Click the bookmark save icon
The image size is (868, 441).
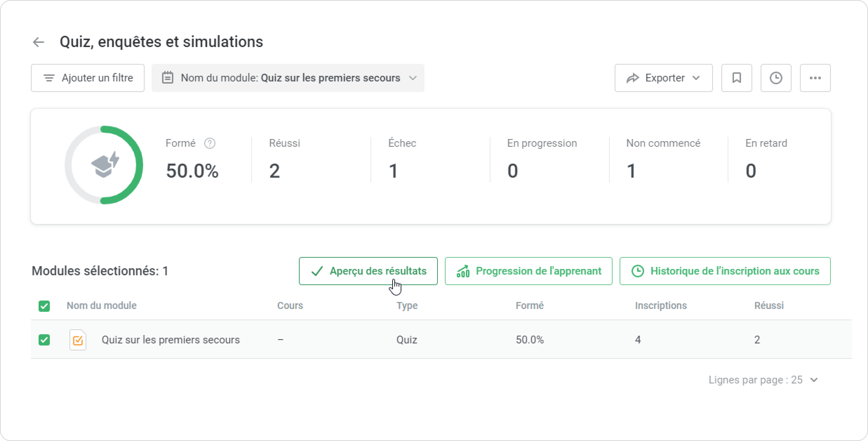coord(736,78)
